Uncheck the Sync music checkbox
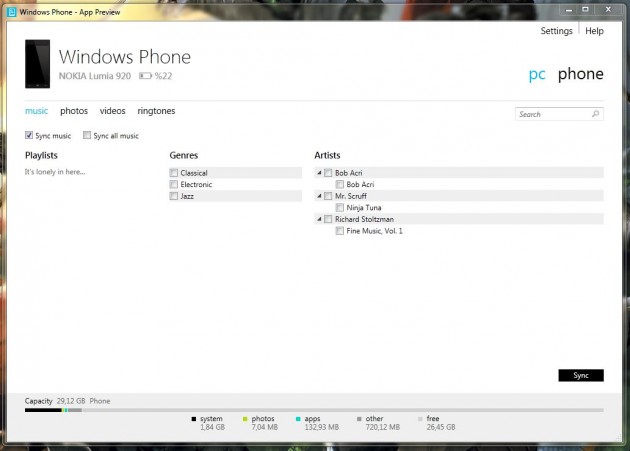The width and height of the screenshot is (630, 451). [29, 136]
